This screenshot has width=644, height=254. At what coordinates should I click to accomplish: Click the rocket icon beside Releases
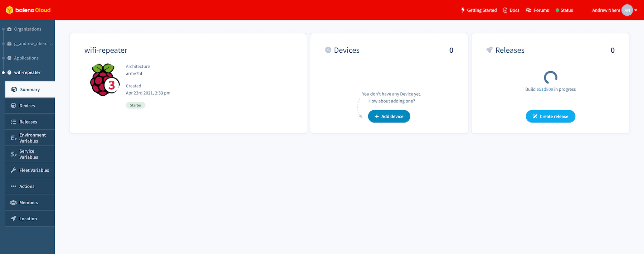point(489,50)
